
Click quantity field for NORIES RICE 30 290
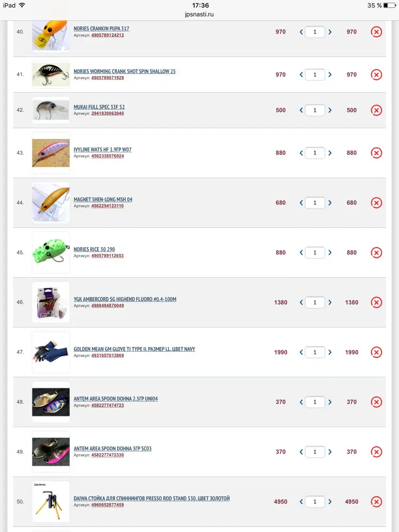point(315,252)
